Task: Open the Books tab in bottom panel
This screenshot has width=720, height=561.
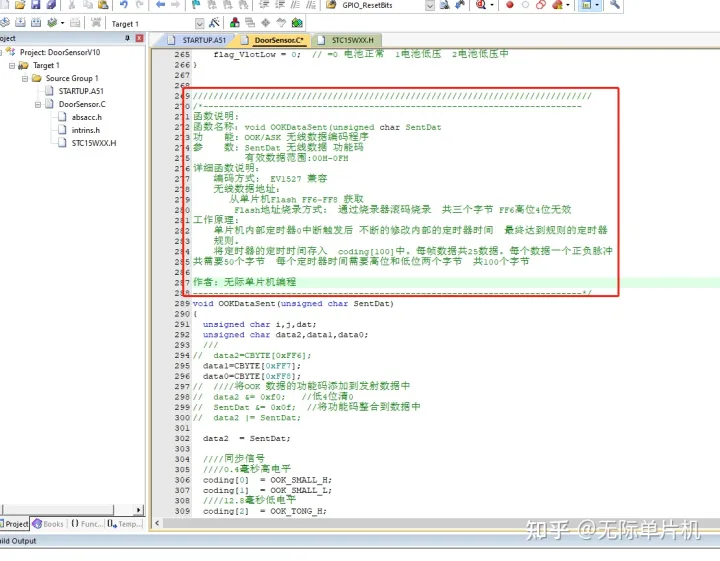Action: coord(48,524)
